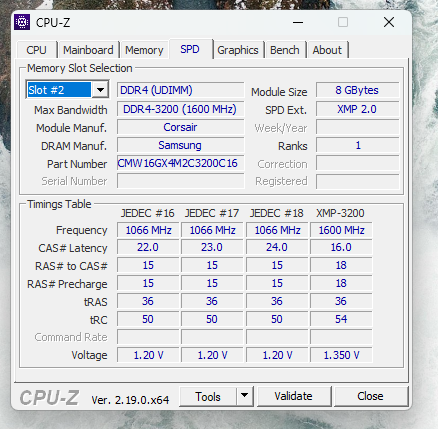Open the About tab
This screenshot has height=429, width=438.
(x=327, y=50)
